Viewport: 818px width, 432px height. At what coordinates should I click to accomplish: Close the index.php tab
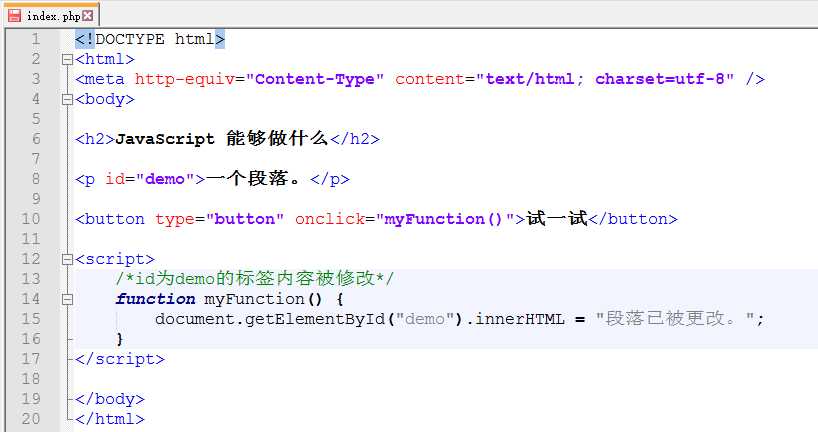pyautogui.click(x=88, y=16)
